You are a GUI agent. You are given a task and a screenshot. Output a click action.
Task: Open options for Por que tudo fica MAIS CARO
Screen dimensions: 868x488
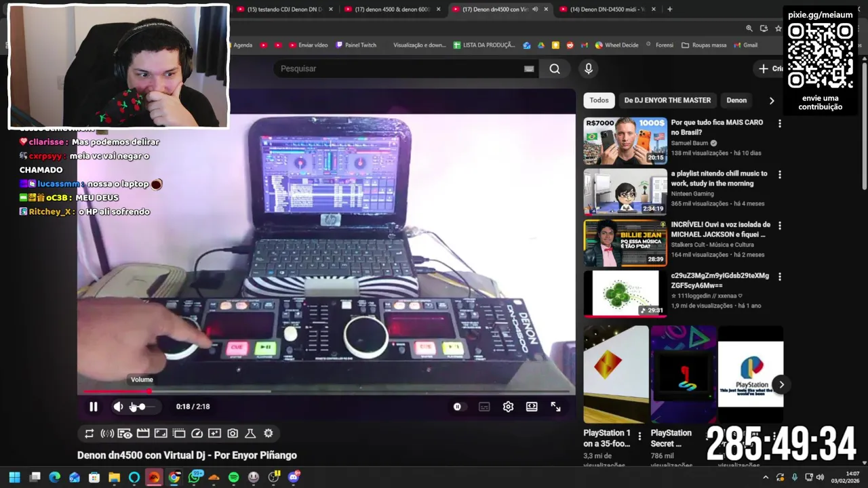780,124
